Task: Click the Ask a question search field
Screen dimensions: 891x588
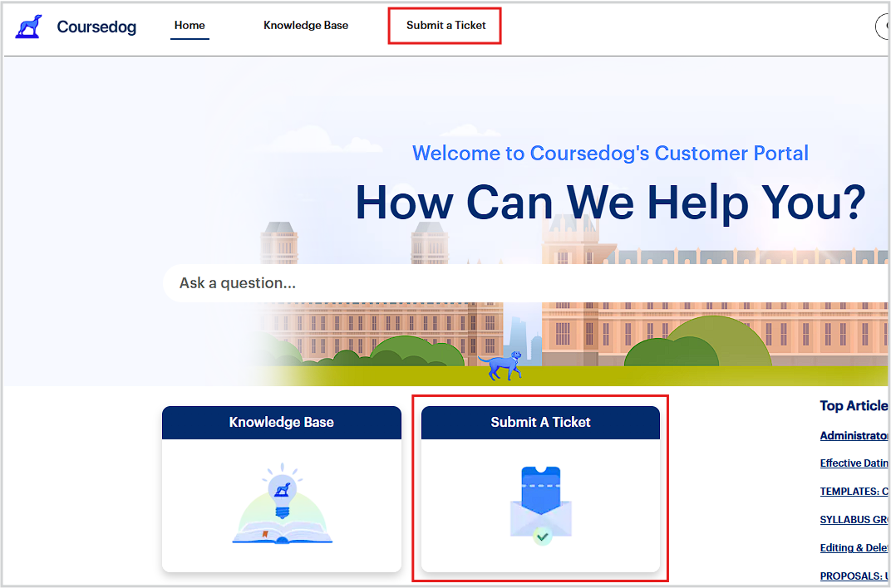Action: pos(525,282)
